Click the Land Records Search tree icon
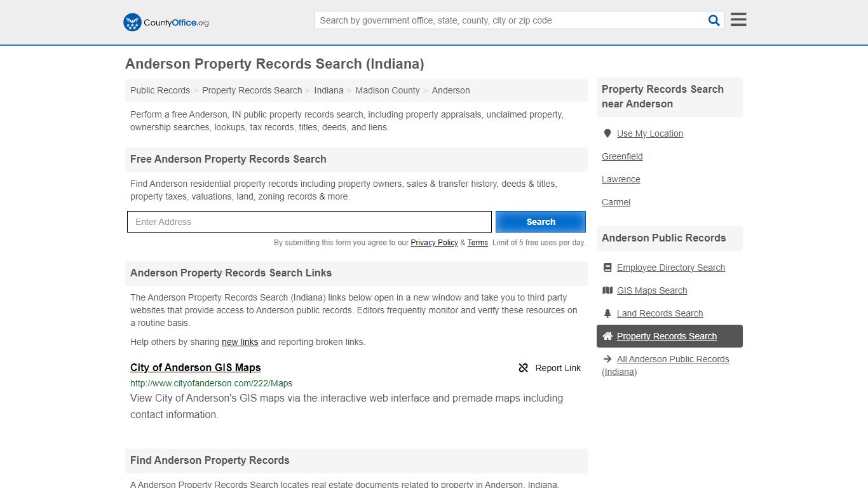Viewport: 868px width, 488px height. click(x=607, y=313)
